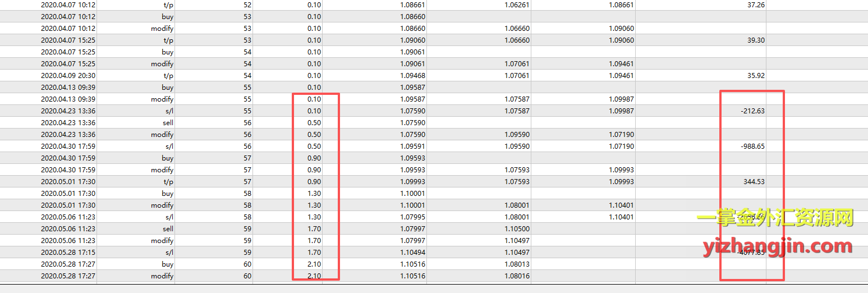Click the stop loss value 1.06261
Screen dimensions: 868x293
click(x=517, y=4)
